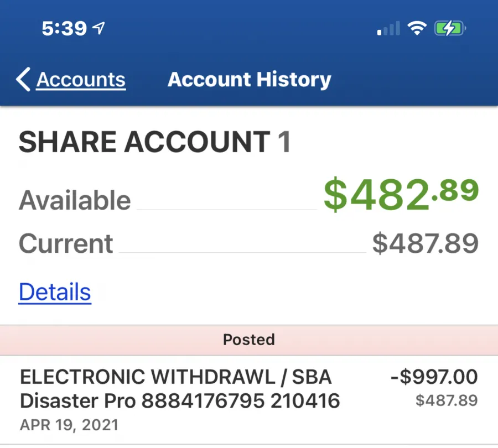Tap the 5:39 clock display

tap(64, 28)
